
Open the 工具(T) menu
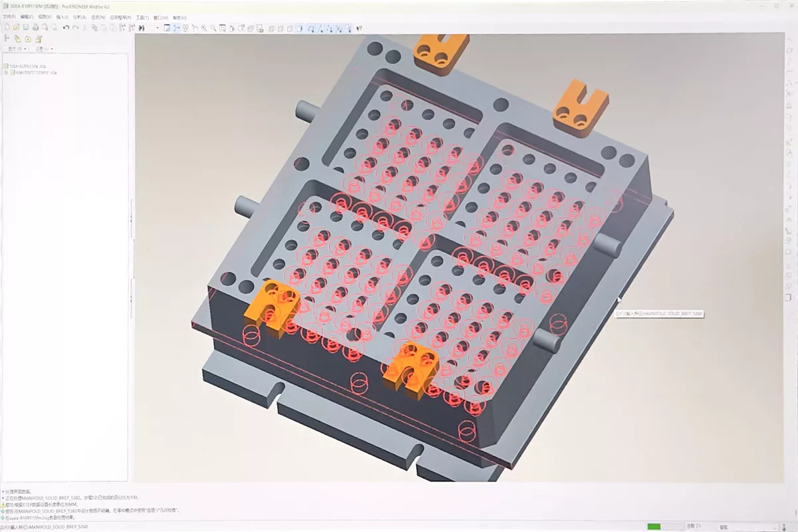click(x=142, y=17)
